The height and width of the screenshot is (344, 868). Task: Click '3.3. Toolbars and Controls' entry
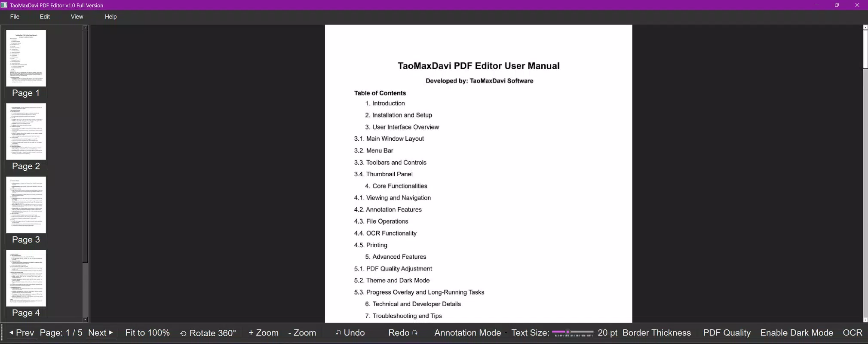coord(390,163)
